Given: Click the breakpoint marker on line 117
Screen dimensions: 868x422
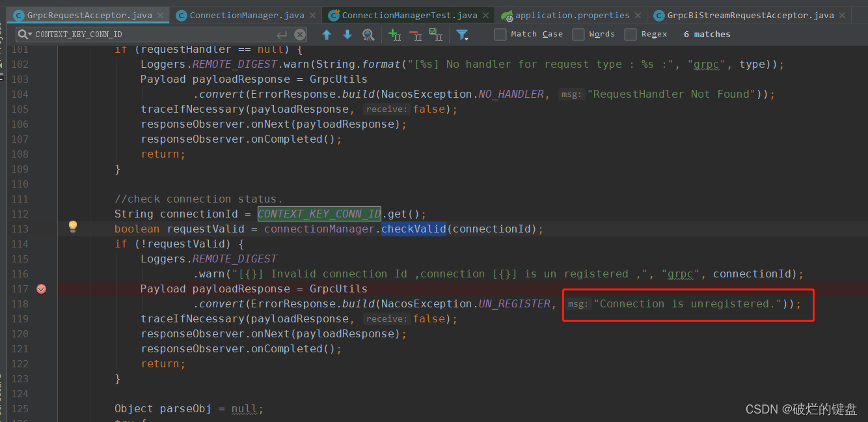Looking at the screenshot, I should point(42,288).
